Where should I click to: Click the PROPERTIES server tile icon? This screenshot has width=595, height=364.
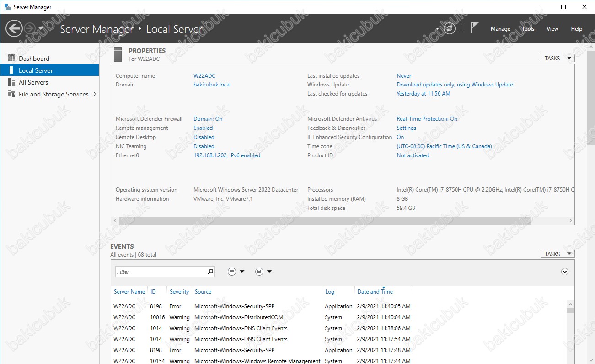118,54
